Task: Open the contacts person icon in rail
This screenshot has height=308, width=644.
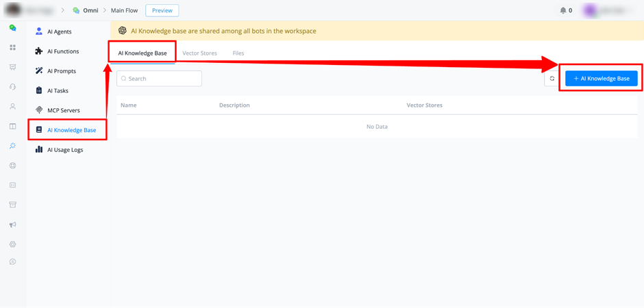Action: (x=13, y=106)
